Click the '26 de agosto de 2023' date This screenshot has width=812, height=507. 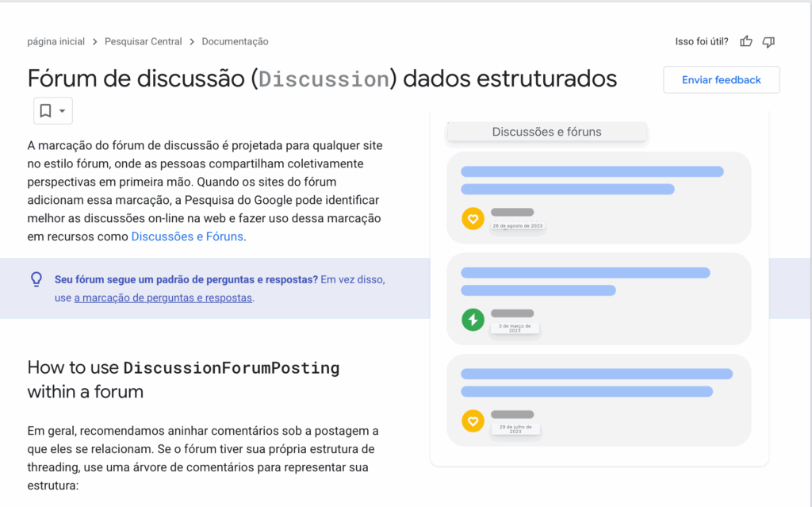coord(517,226)
